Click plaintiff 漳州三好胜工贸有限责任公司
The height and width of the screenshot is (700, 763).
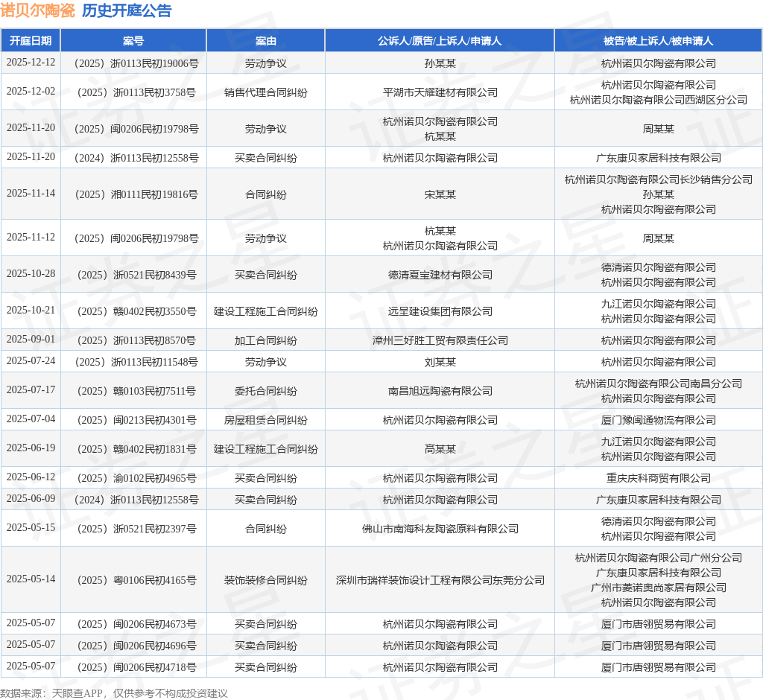point(440,340)
